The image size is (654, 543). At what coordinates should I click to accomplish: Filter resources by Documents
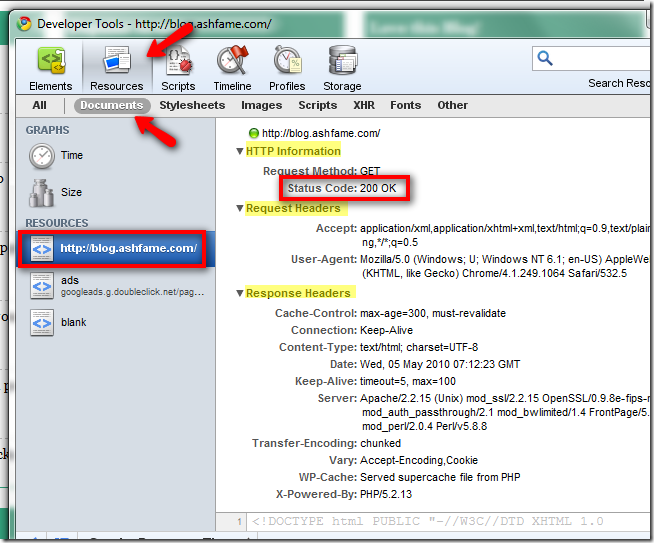pos(112,106)
